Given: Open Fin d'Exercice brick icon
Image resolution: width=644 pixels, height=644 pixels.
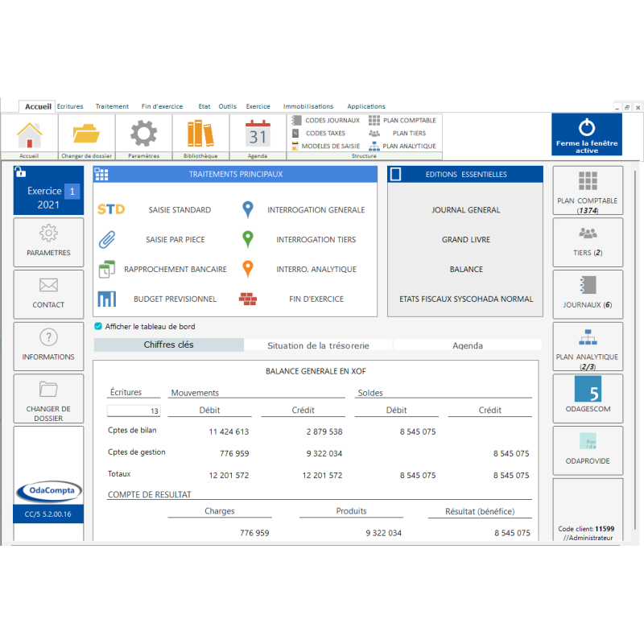Looking at the screenshot, I should click(x=247, y=297).
